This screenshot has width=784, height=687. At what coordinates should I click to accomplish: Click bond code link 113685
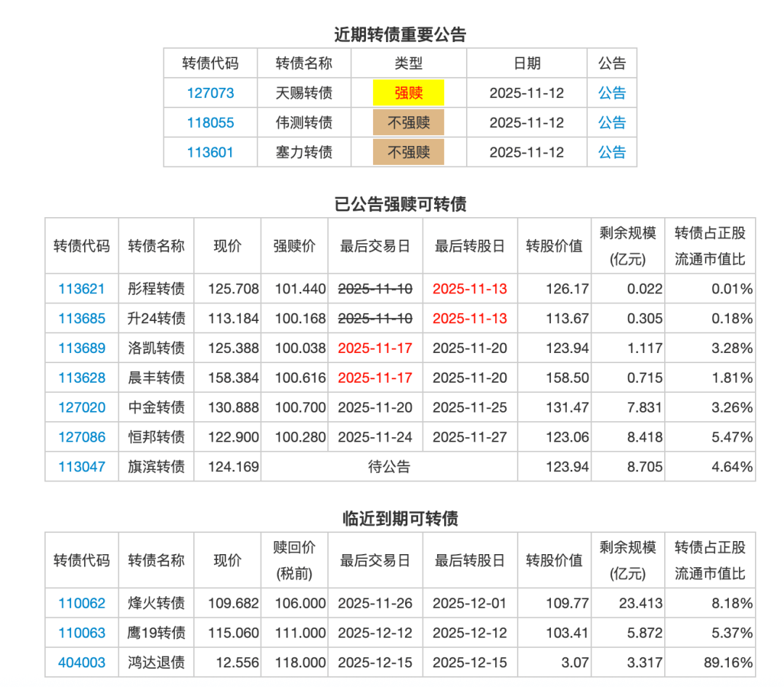click(81, 319)
